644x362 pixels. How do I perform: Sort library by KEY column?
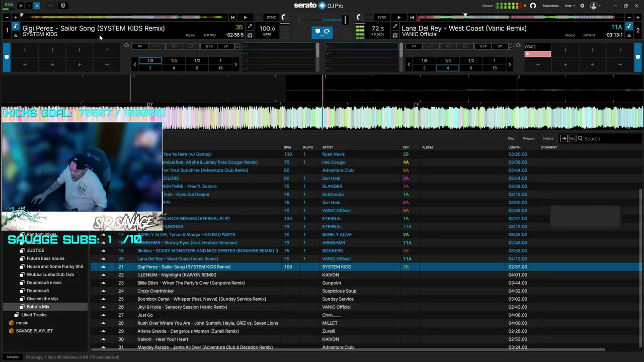point(406,147)
